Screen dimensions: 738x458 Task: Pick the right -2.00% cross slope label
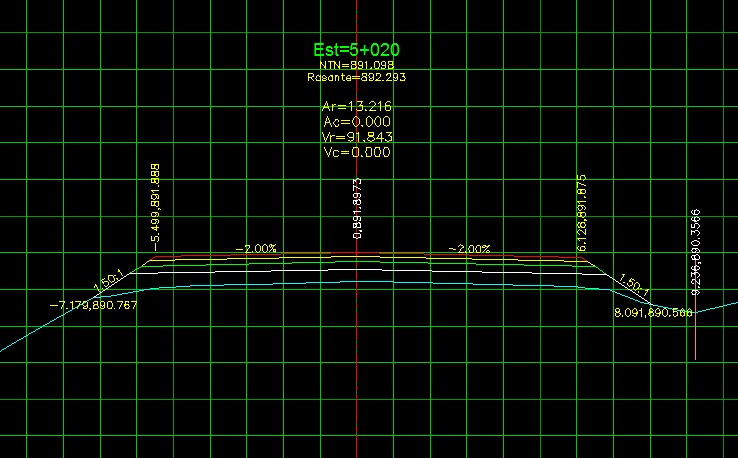coord(469,249)
